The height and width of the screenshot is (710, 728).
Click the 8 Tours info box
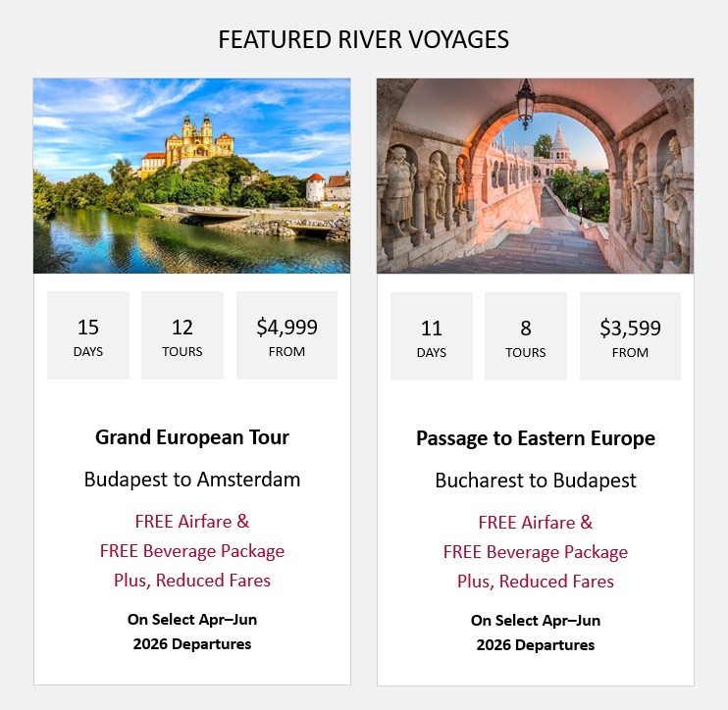tap(526, 336)
